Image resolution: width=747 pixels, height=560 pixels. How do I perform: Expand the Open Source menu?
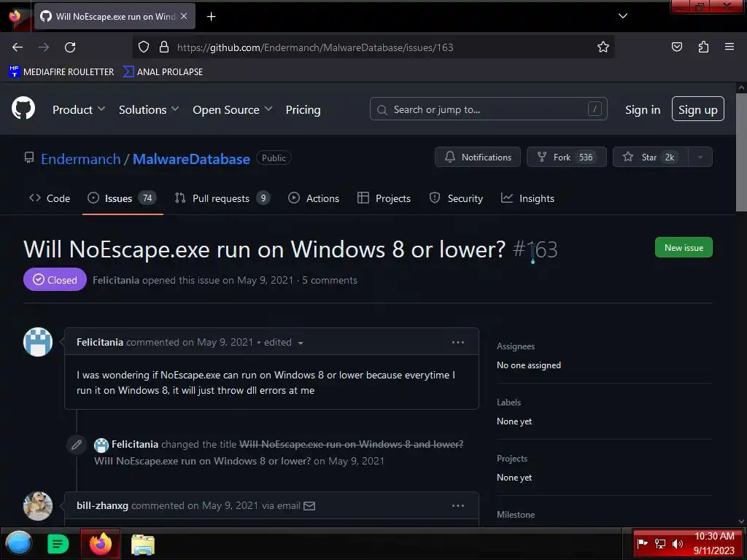click(233, 109)
